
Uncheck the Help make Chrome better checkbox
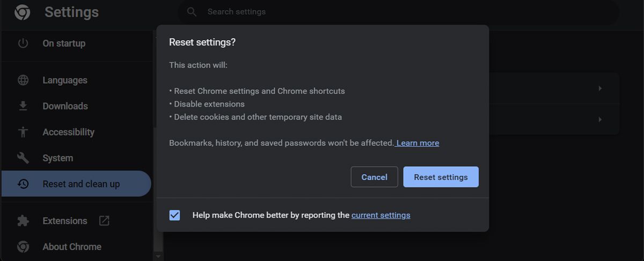click(174, 215)
